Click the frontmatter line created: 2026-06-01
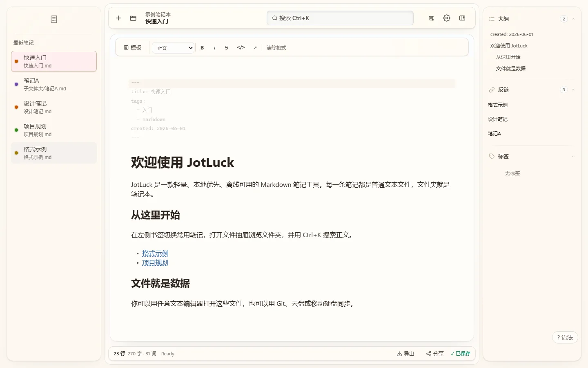This screenshot has width=588, height=368. [158, 128]
